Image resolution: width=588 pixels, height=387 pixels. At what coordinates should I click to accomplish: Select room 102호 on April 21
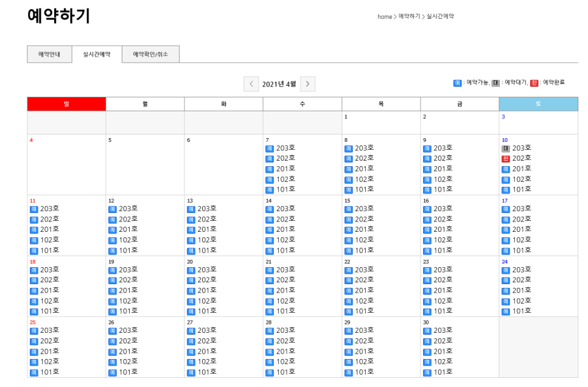pyautogui.click(x=285, y=301)
